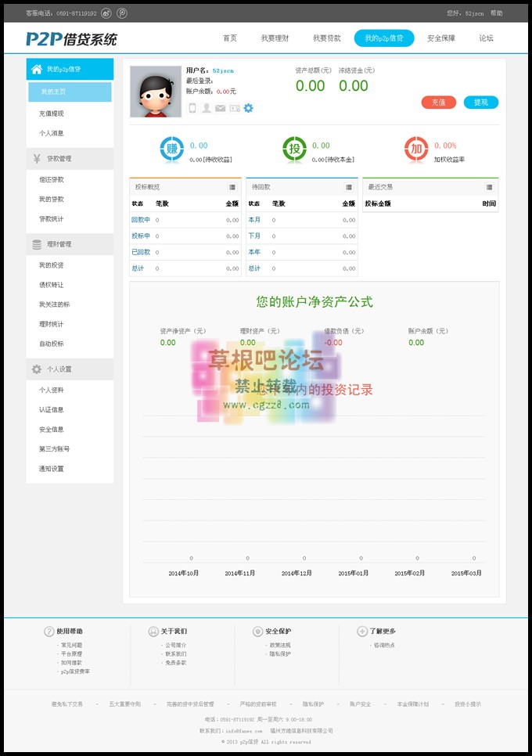Image resolution: width=532 pixels, height=756 pixels.
Task: Open 首页 in top navigation
Action: pos(230,38)
